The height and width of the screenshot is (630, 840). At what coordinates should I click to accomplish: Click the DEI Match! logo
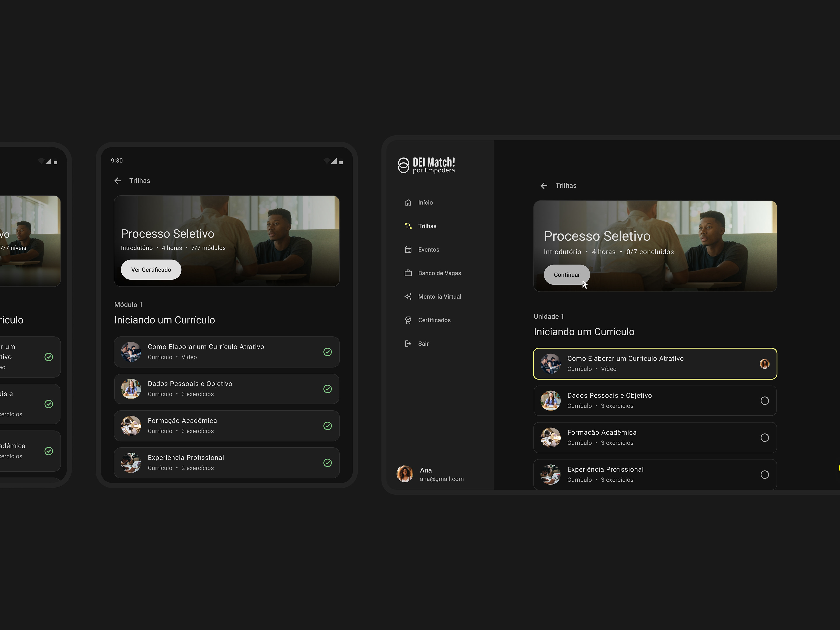[426, 165]
